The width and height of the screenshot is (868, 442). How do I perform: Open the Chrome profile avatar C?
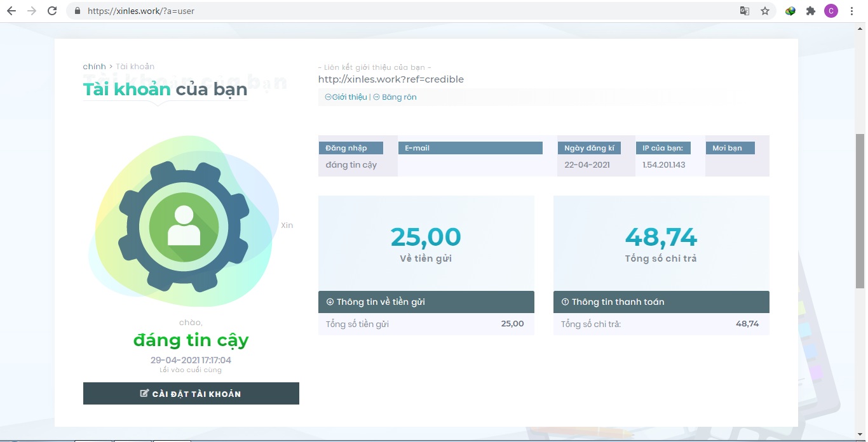(x=831, y=11)
